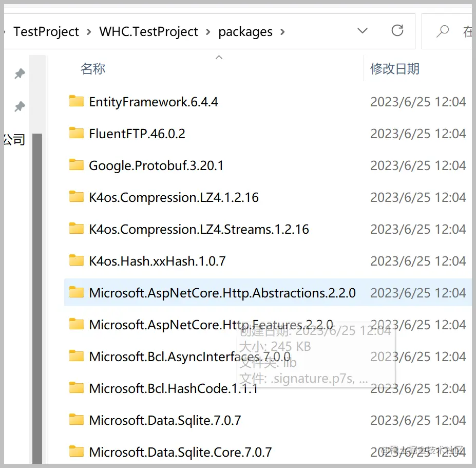This screenshot has height=468, width=476.
Task: Click the FluentFTP.46.0.2 folder icon
Action: tap(76, 133)
